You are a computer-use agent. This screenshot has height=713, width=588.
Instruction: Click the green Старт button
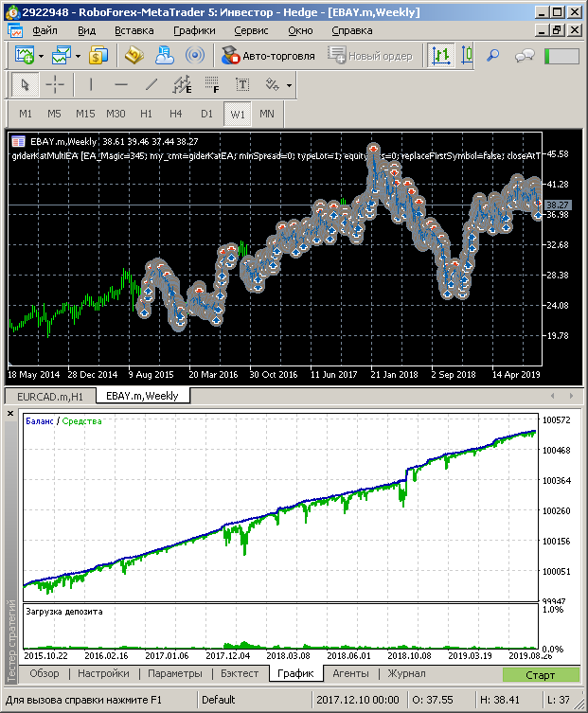click(x=541, y=675)
